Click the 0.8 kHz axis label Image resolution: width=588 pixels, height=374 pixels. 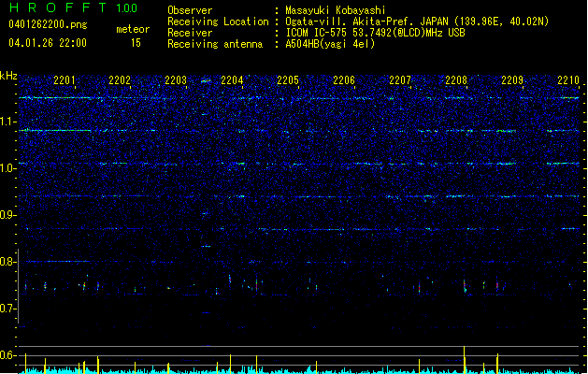[7, 262]
